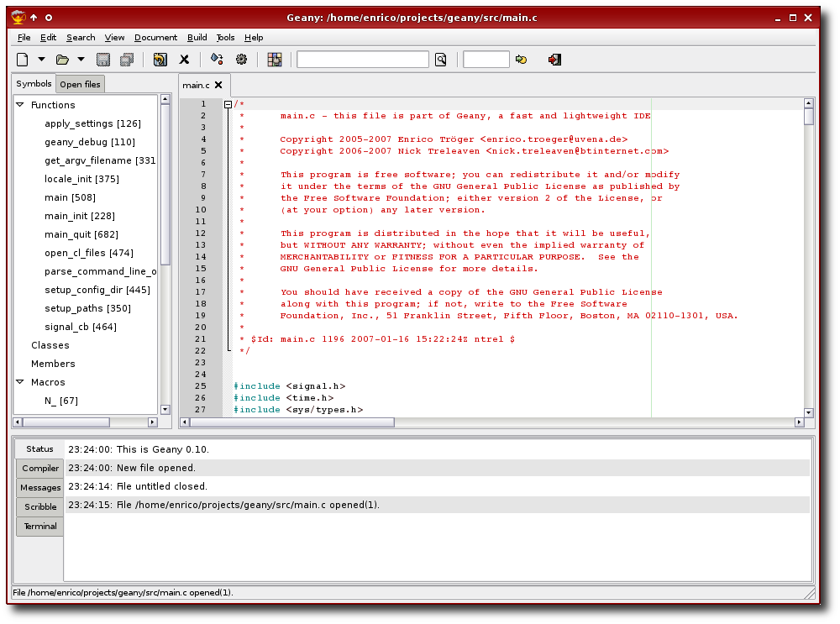Select the N_ [67] macro

(x=61, y=401)
